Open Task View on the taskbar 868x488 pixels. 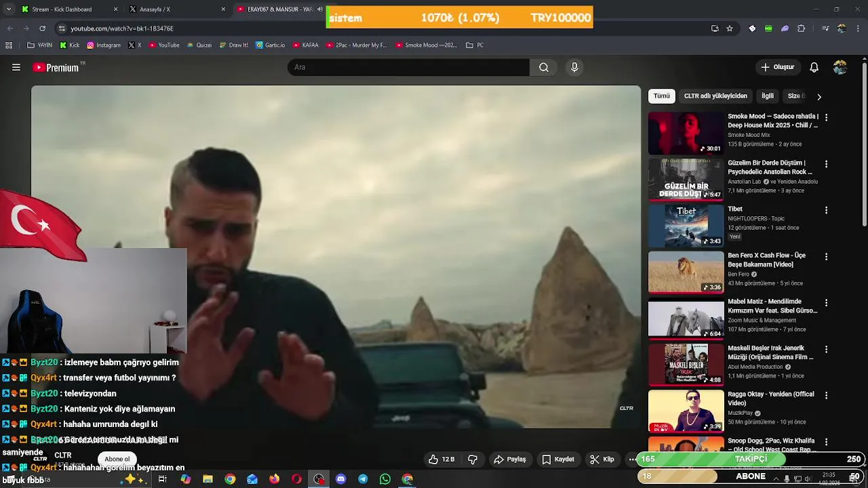click(163, 479)
